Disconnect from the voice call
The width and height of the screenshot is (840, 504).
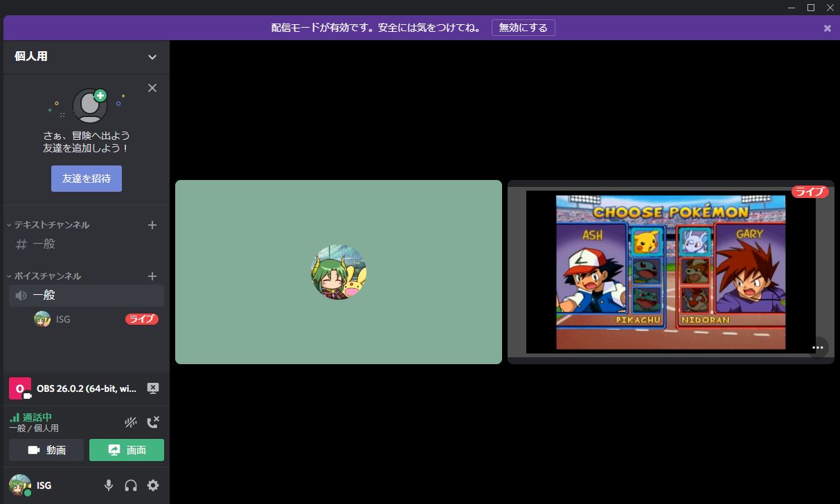pos(153,422)
